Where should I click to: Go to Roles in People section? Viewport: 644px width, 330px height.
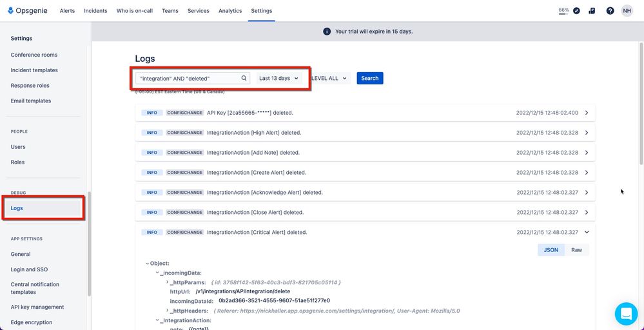tap(17, 162)
